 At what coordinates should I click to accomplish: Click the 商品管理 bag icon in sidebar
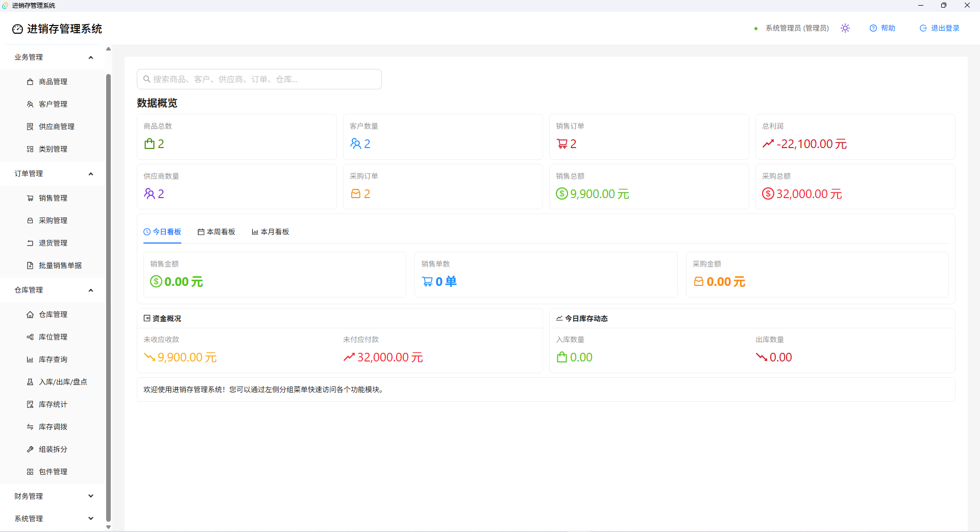[30, 82]
